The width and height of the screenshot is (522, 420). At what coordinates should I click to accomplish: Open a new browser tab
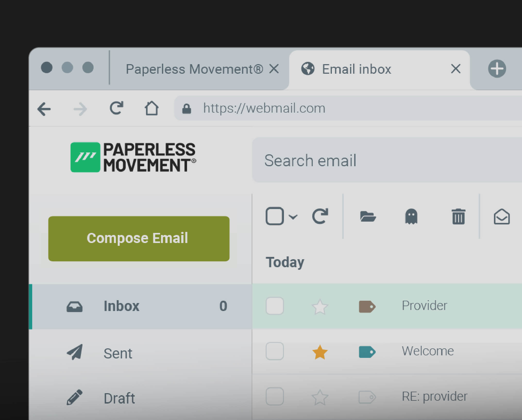tap(497, 69)
